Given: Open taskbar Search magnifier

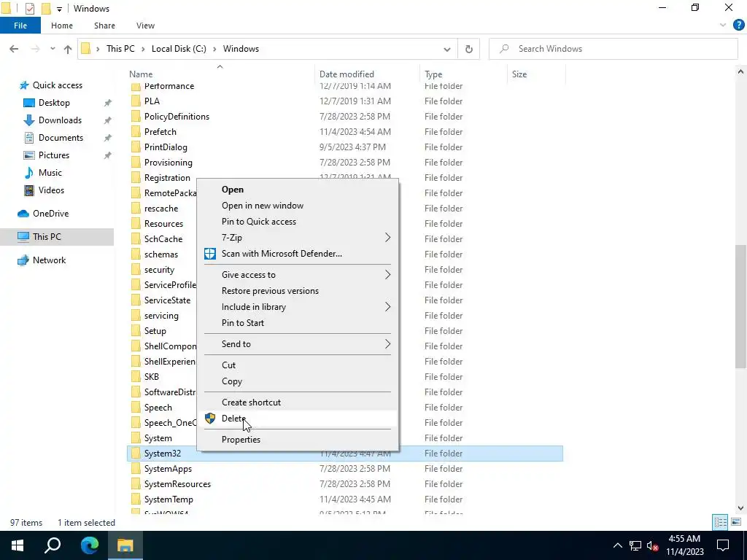Looking at the screenshot, I should [53, 545].
